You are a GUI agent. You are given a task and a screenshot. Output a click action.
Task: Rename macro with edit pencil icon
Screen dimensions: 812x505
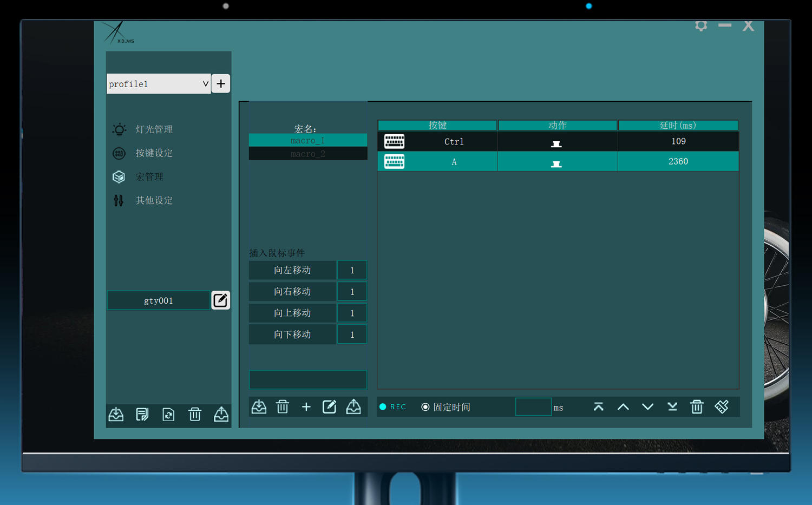[330, 406]
